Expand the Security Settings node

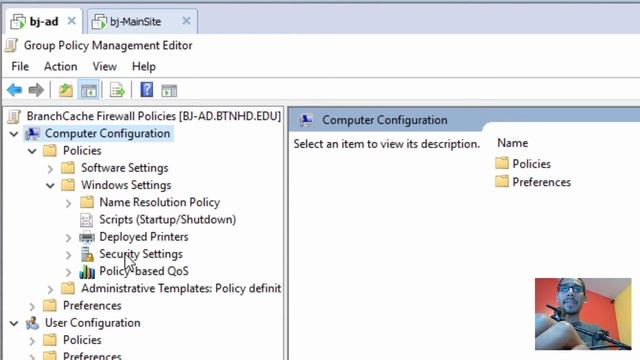click(x=69, y=255)
